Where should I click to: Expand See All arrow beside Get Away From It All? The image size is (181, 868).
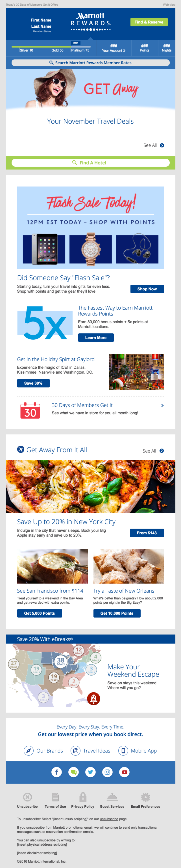click(162, 451)
